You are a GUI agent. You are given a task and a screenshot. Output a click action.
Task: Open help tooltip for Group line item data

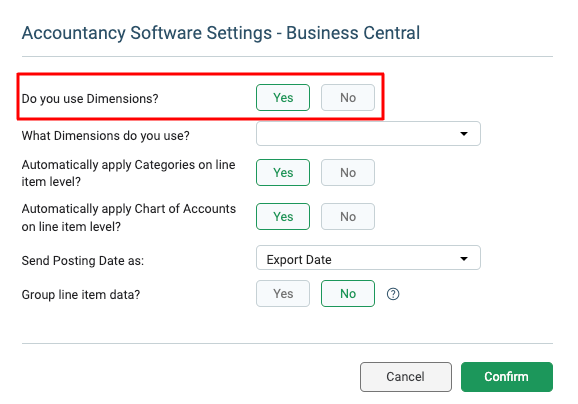tap(393, 294)
